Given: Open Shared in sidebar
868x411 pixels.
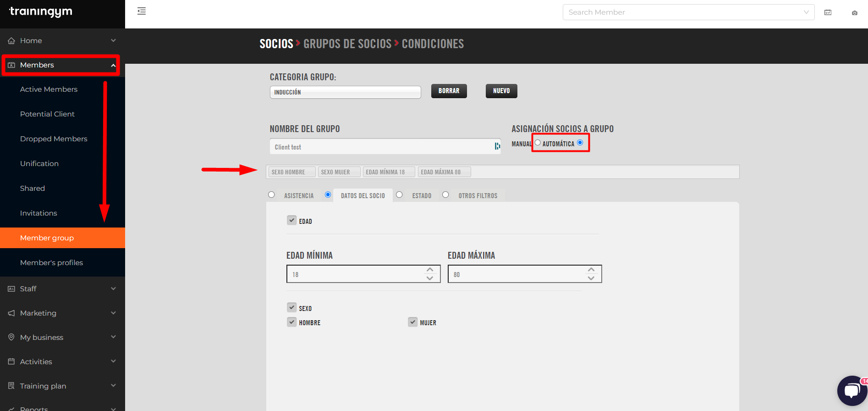Looking at the screenshot, I should point(33,189).
